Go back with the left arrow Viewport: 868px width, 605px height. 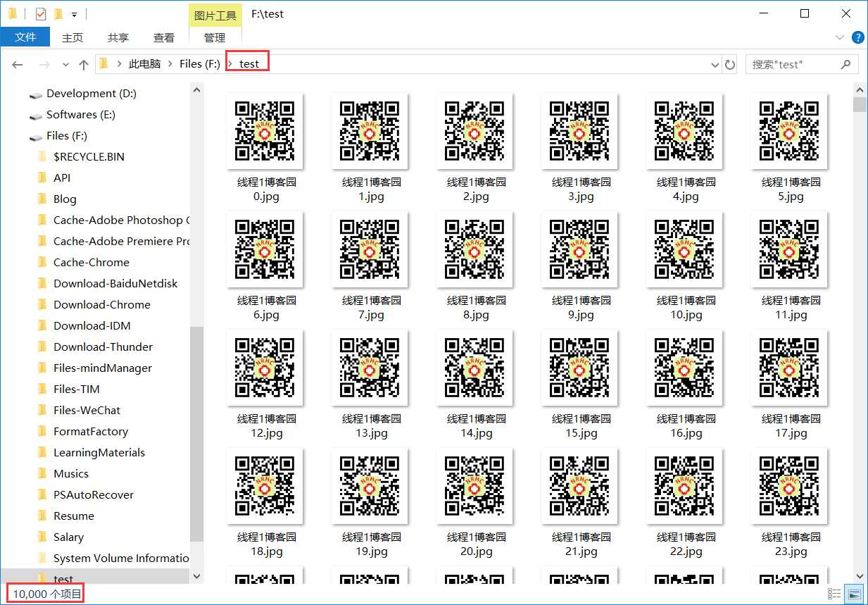click(18, 64)
